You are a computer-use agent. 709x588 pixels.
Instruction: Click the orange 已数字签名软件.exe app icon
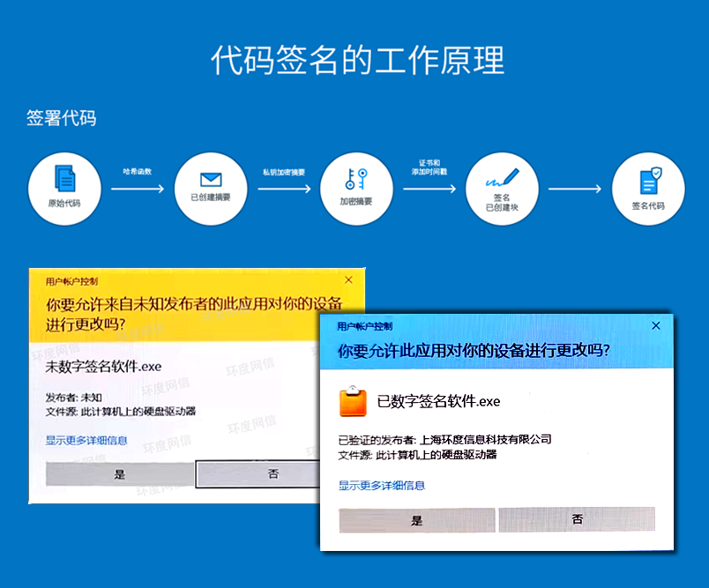(354, 401)
